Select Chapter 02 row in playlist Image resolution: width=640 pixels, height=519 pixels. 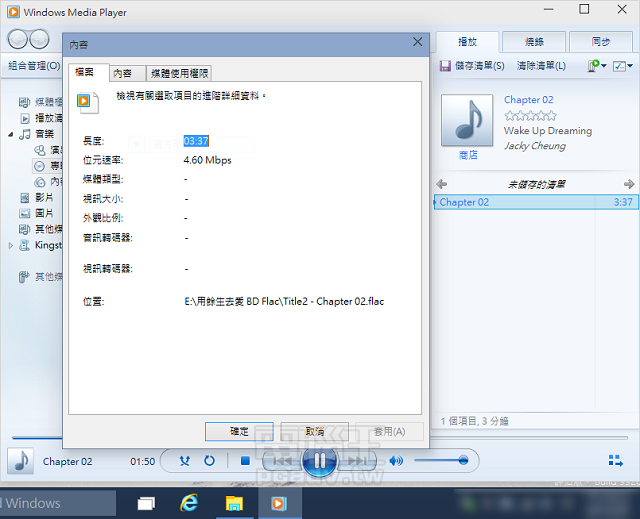point(536,202)
